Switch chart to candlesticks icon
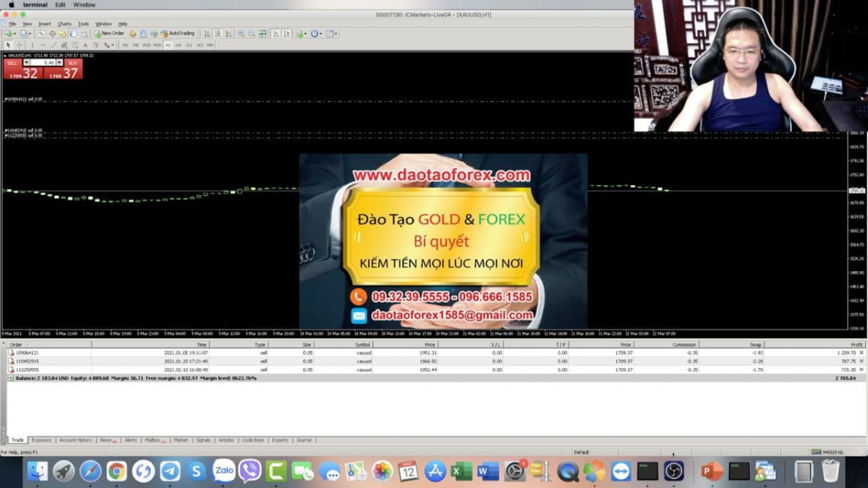868x488 pixels. 217,33
